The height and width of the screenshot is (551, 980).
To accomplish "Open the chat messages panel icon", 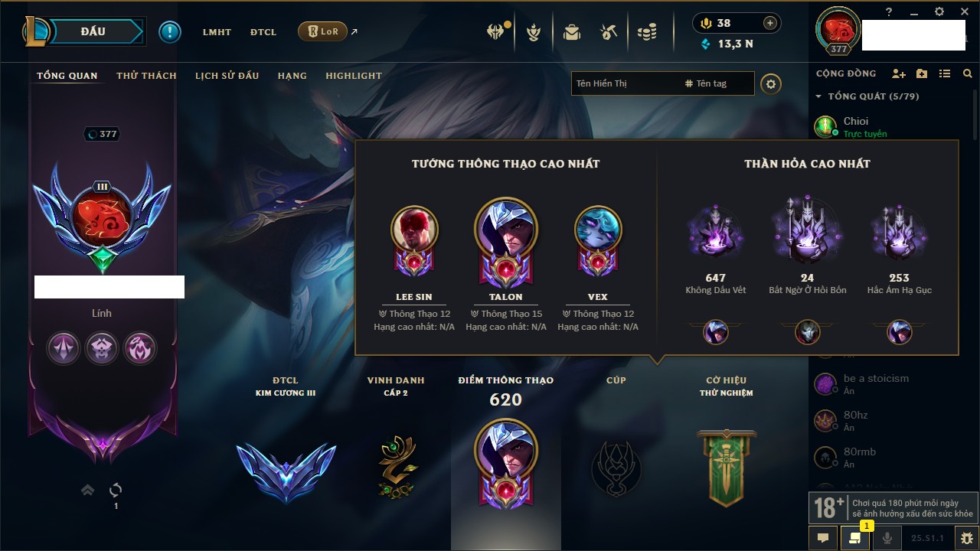I will [x=823, y=538].
